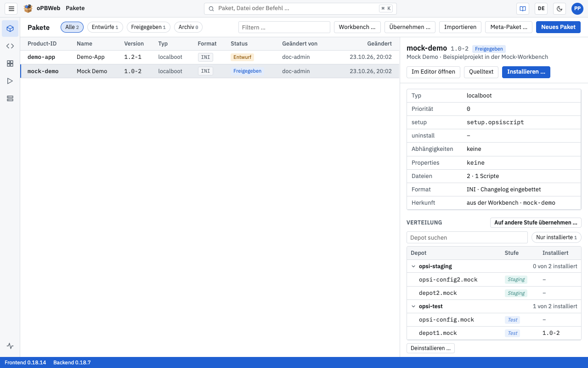Viewport: 588px width, 368px height.
Task: Click the Entwurf status badge
Action: (x=242, y=57)
